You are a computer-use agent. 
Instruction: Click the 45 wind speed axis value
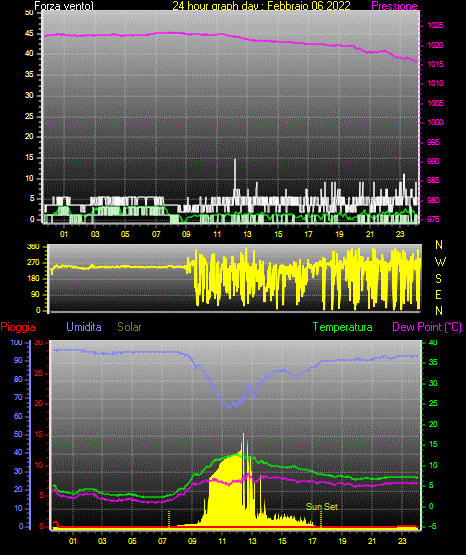[x=29, y=34]
